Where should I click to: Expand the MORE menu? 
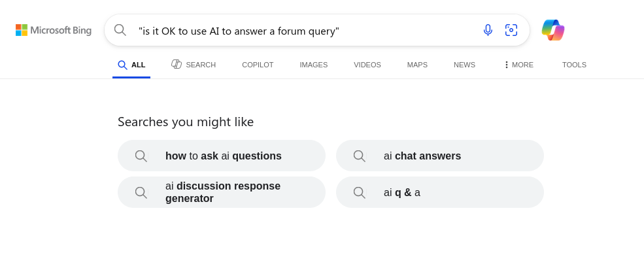pos(518,65)
